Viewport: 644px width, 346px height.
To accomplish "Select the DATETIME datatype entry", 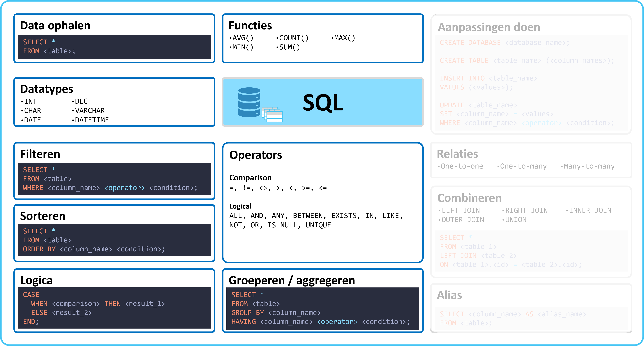I will 90,120.
